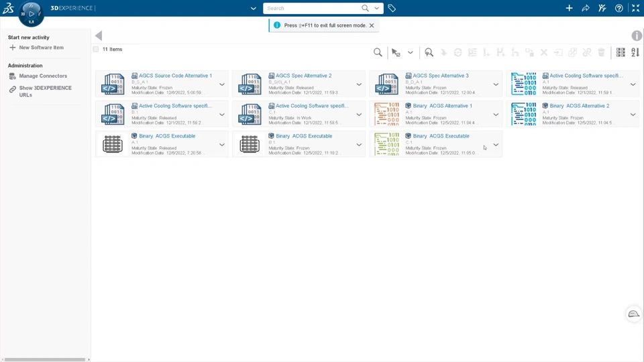The width and height of the screenshot is (644, 362).
Task: Expand Binary ACGS Executable B.1 card menu
Action: [x=359, y=145]
